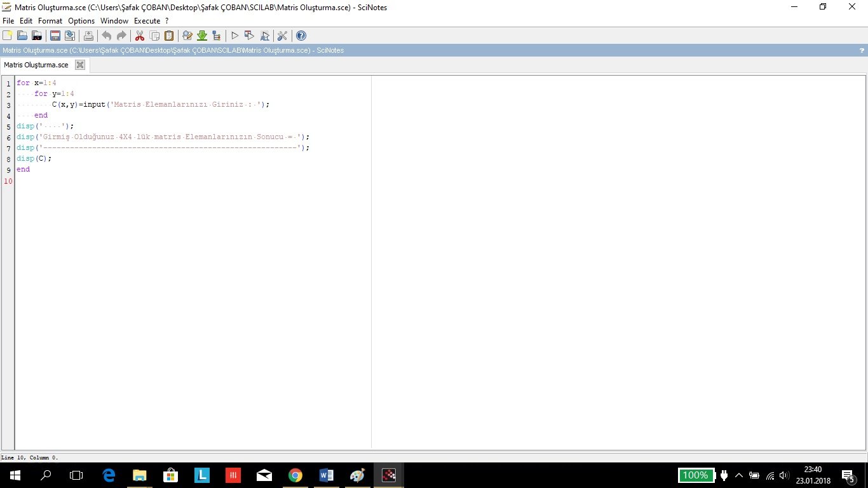Cut selection with the scissors icon
The width and height of the screenshot is (868, 488).
click(140, 36)
